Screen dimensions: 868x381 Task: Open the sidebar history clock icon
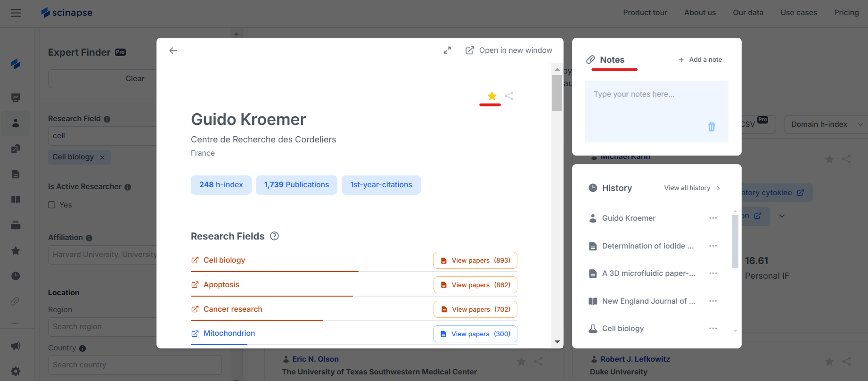tap(16, 276)
